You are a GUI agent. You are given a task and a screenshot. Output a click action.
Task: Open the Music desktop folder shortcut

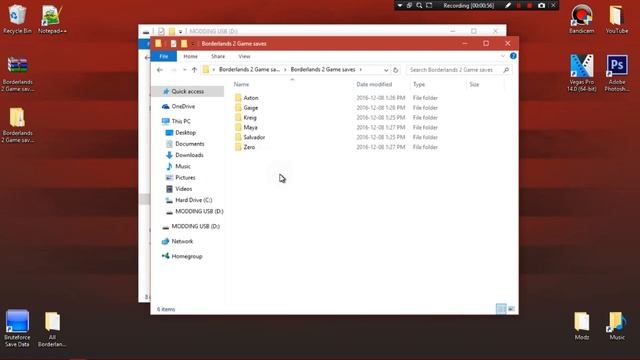(617, 326)
